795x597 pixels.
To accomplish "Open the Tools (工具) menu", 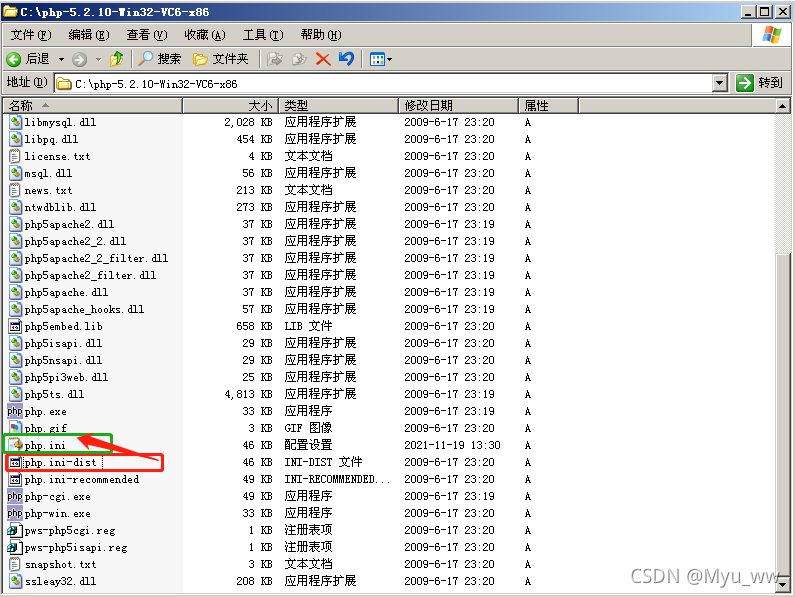I will click(263, 35).
